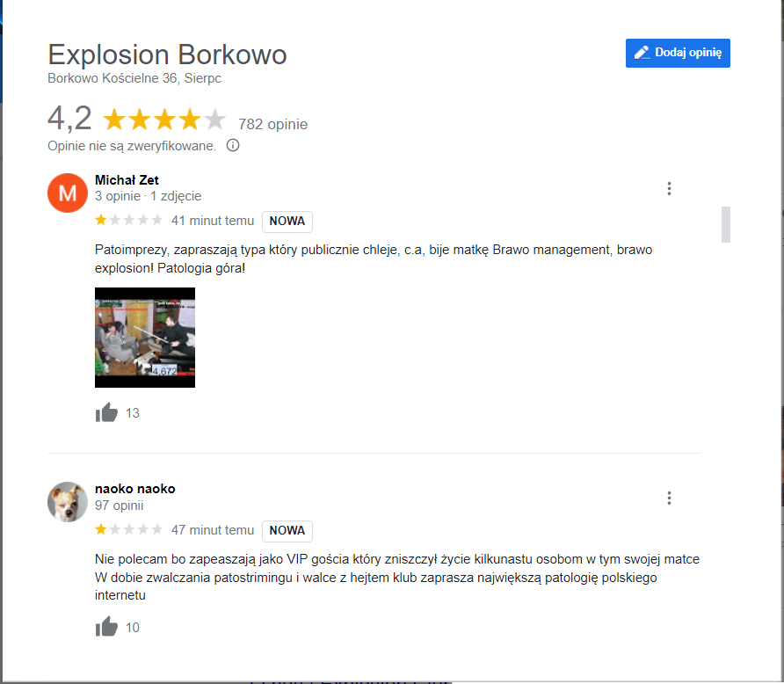Click Michał Zet's one-star rating

tap(129, 220)
